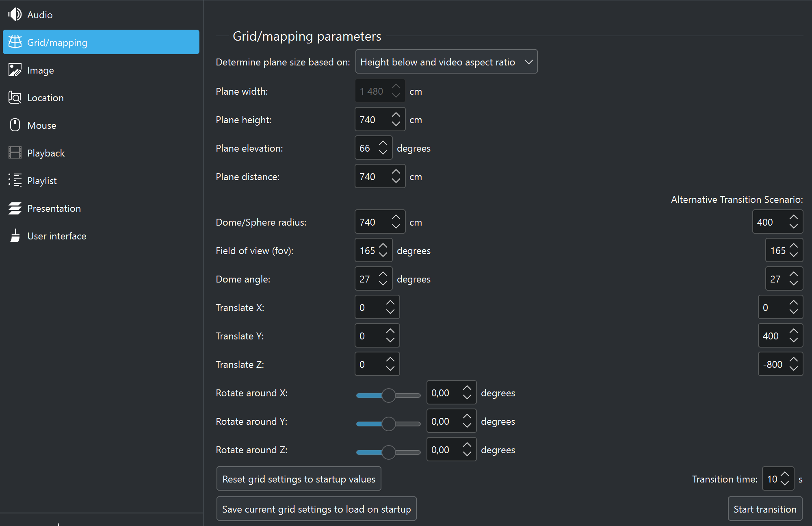Viewport: 812px width, 526px height.
Task: Click the Presentation section icon
Action: click(15, 208)
